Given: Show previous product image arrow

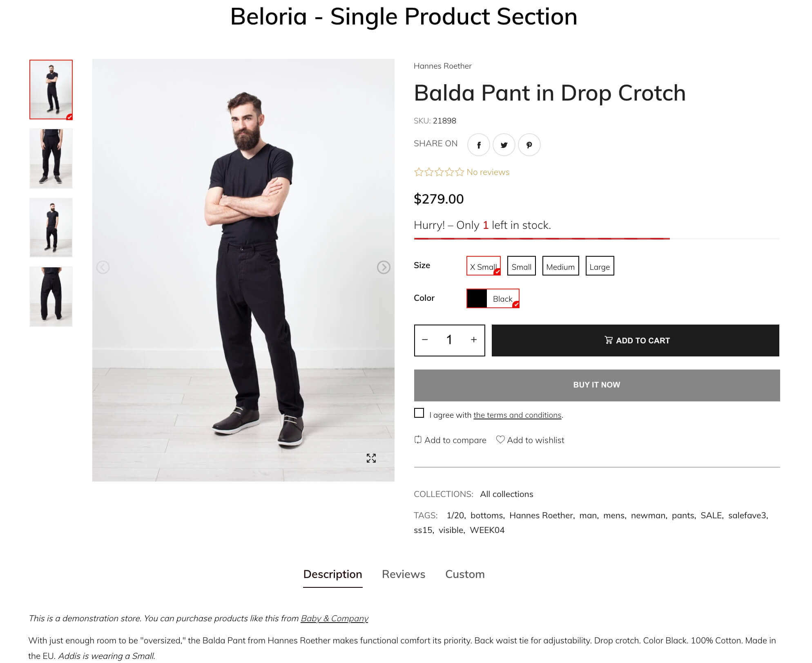Looking at the screenshot, I should click(x=103, y=267).
